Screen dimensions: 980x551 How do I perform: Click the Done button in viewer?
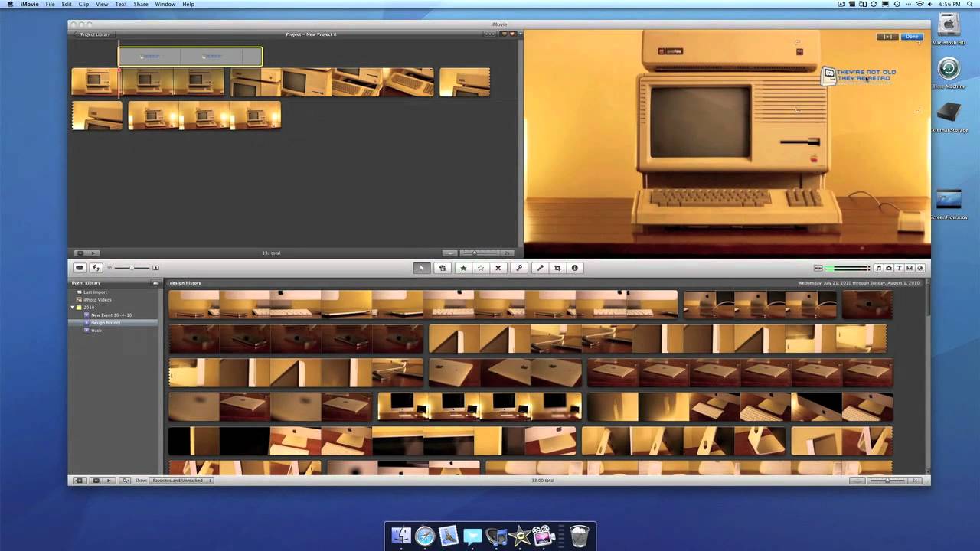click(x=912, y=37)
